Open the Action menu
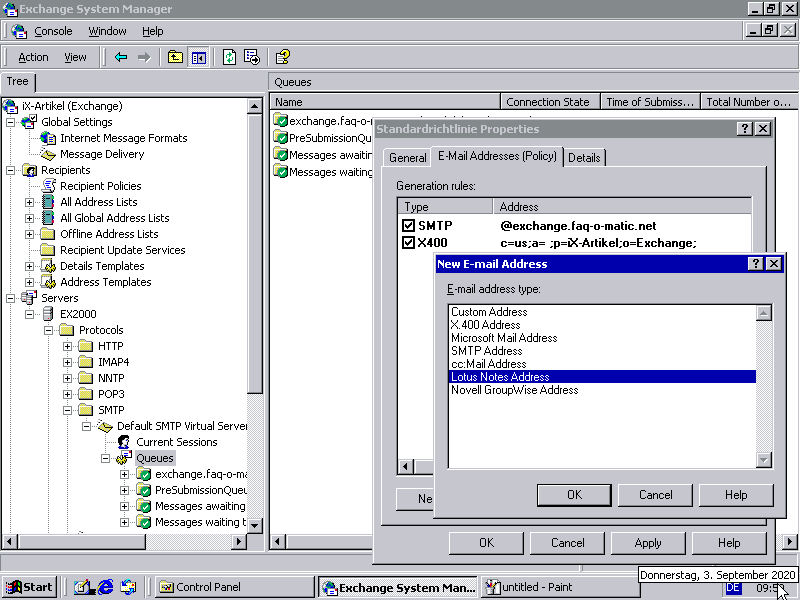800x600 pixels. (33, 57)
